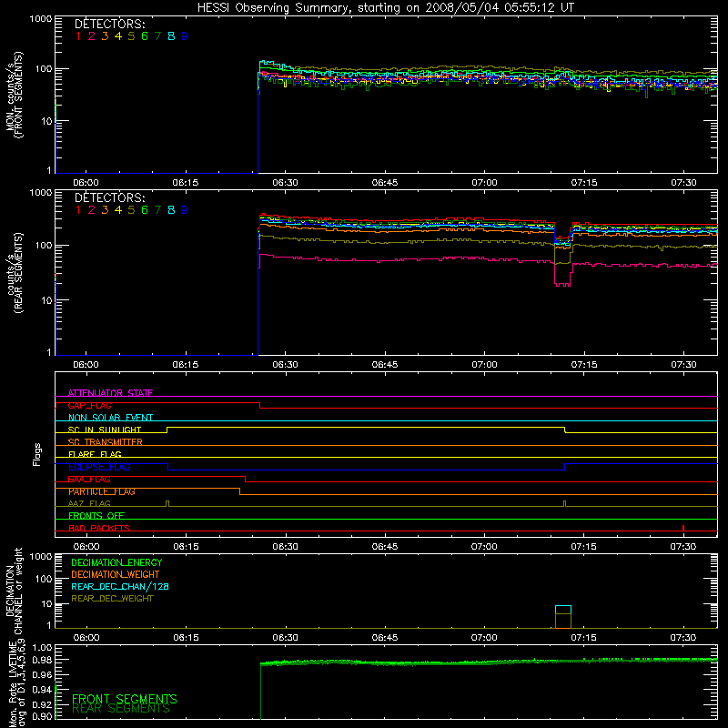Select detector 9 in rear segments legend
728x728 pixels.
185,210
